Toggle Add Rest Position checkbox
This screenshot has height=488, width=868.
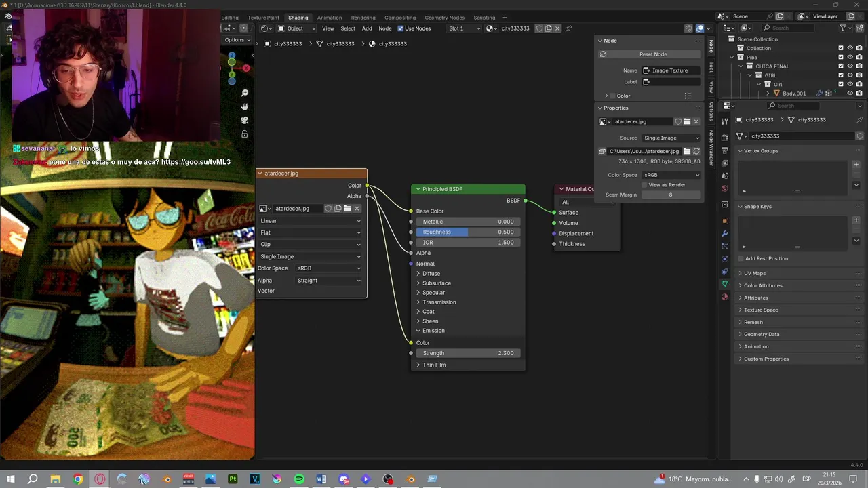click(741, 258)
